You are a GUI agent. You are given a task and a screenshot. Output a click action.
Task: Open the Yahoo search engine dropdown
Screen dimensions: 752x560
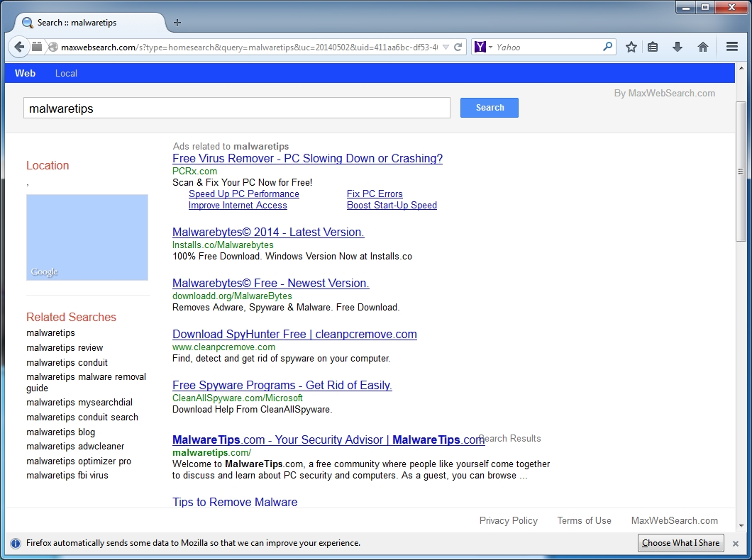[x=490, y=46]
